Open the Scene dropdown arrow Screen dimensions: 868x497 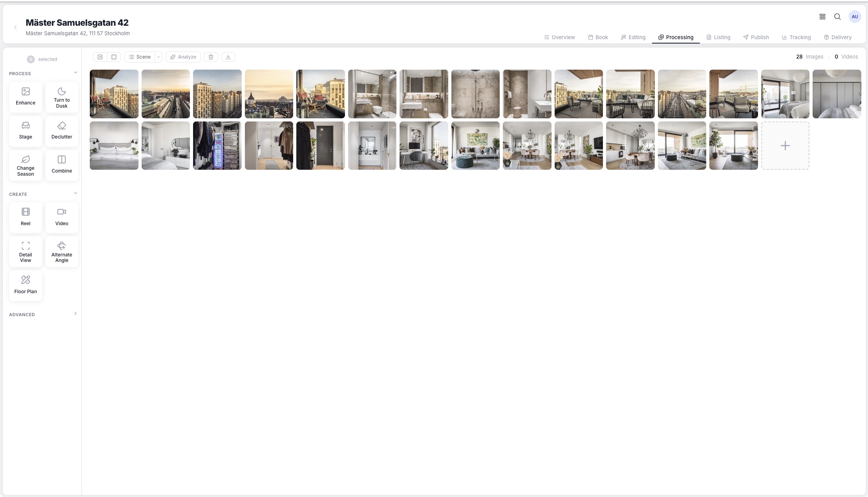click(x=159, y=57)
